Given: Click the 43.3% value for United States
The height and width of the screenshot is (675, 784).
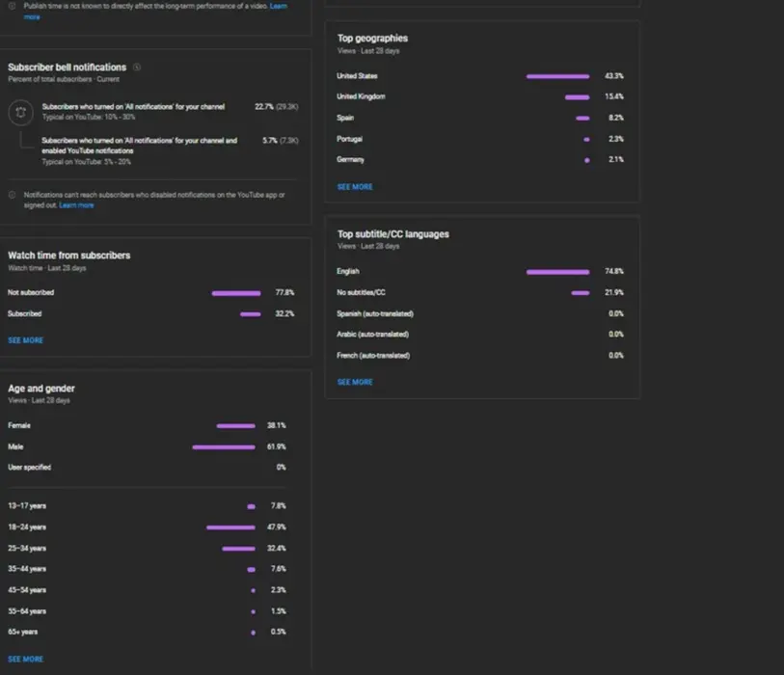Looking at the screenshot, I should [614, 76].
